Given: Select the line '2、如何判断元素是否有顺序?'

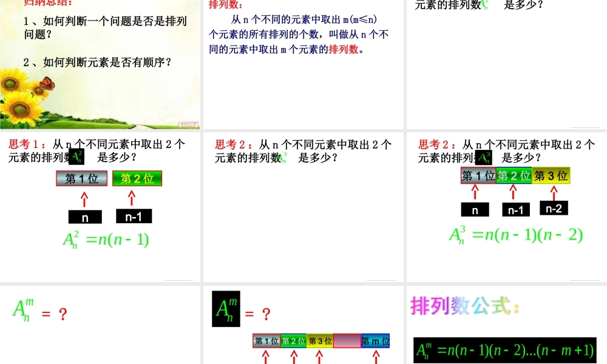Looking at the screenshot, I should (98, 62).
